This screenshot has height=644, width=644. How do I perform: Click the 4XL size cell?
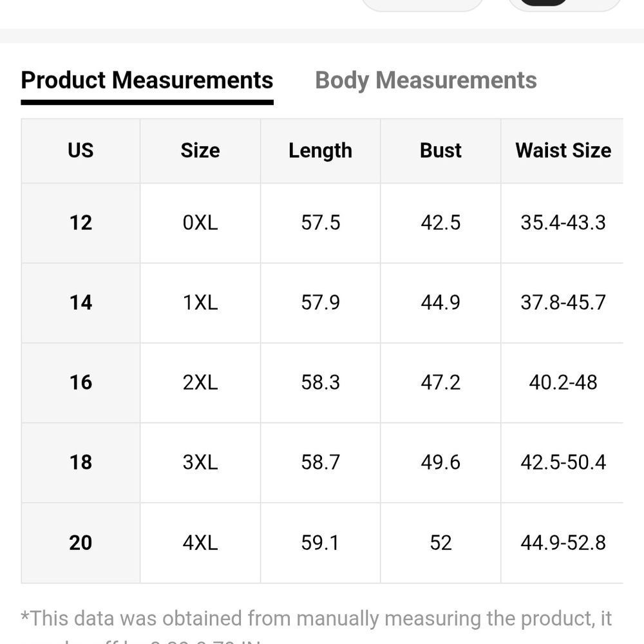click(200, 542)
